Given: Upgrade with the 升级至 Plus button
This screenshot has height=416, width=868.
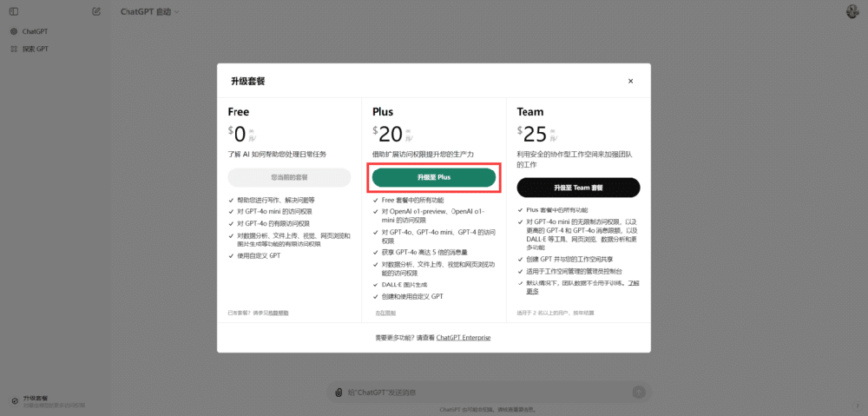Looking at the screenshot, I should [x=434, y=178].
